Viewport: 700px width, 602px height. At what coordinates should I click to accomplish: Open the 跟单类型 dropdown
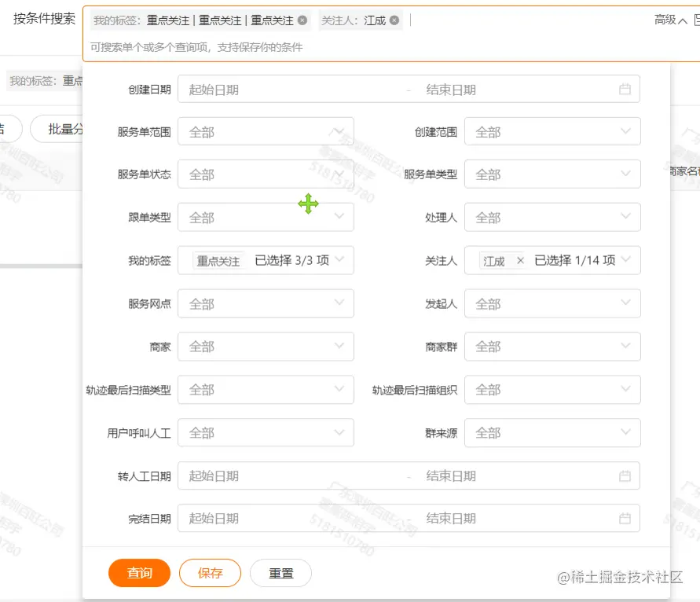click(x=266, y=217)
